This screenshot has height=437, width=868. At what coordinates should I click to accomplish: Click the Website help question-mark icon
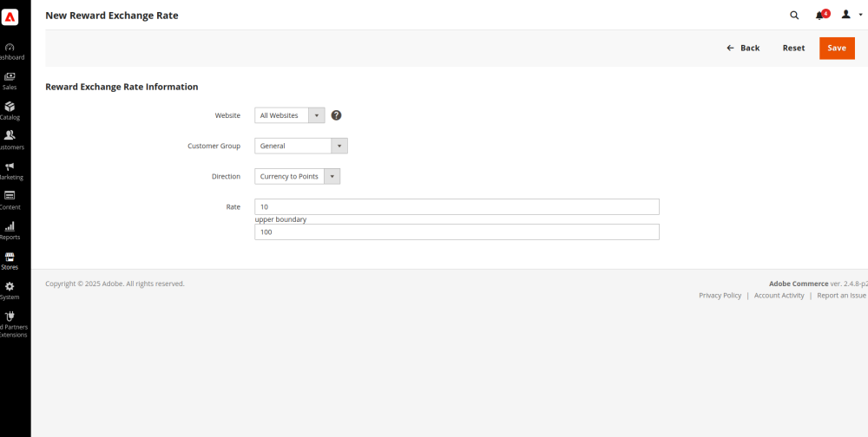(x=336, y=115)
